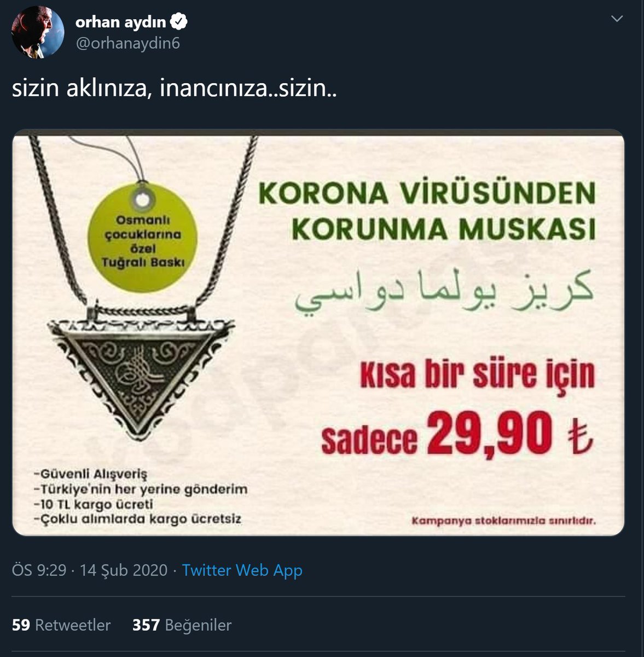Open the Twitter Web App source link
This screenshot has width=644, height=657.
[242, 570]
